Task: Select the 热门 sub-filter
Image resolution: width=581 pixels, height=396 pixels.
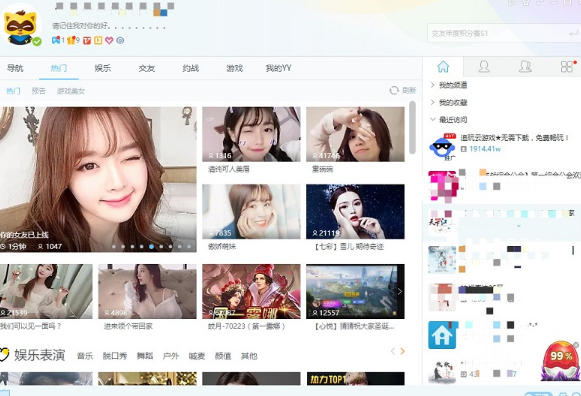Action: tap(14, 91)
